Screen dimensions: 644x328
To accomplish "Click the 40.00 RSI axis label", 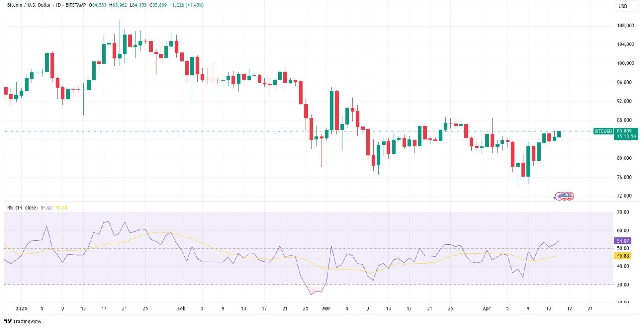I will [x=623, y=266].
